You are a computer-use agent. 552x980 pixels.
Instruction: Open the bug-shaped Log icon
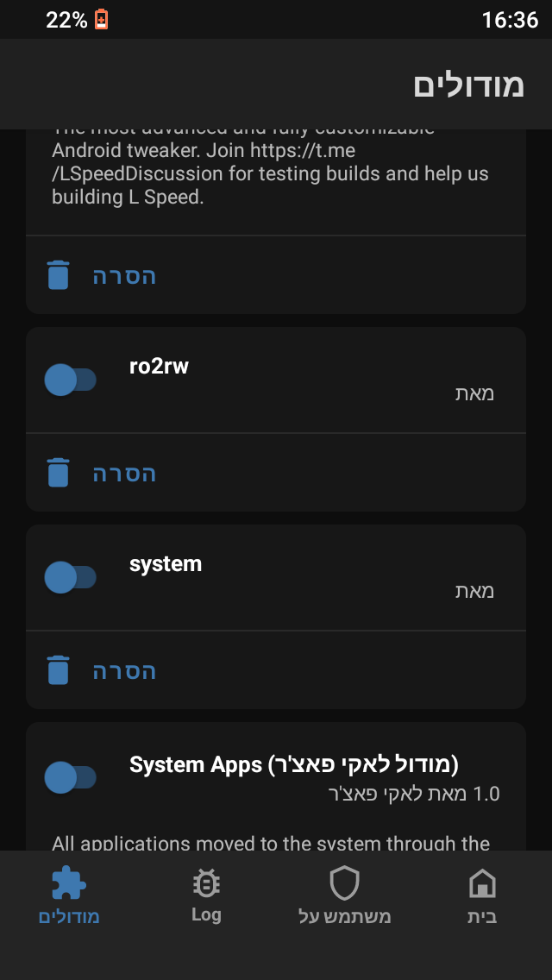point(205,883)
